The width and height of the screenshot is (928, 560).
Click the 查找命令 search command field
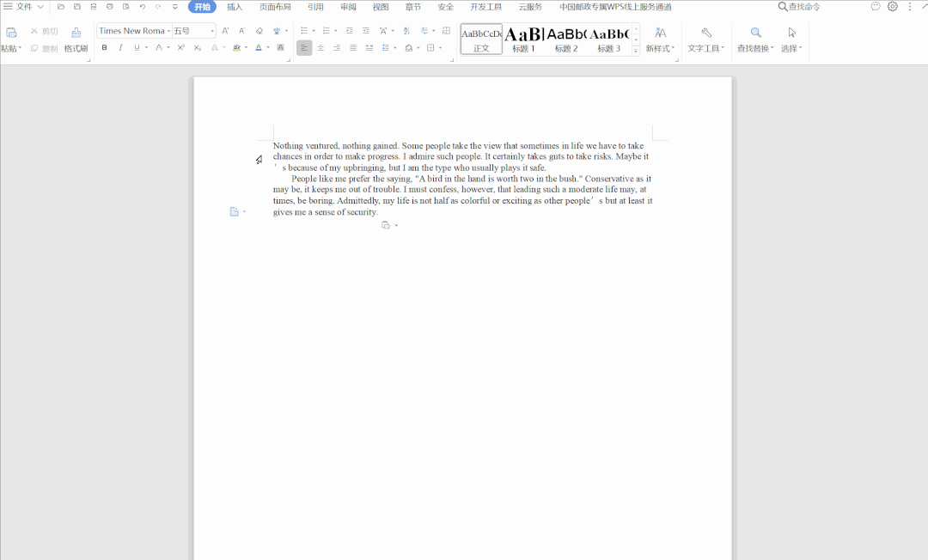799,7
